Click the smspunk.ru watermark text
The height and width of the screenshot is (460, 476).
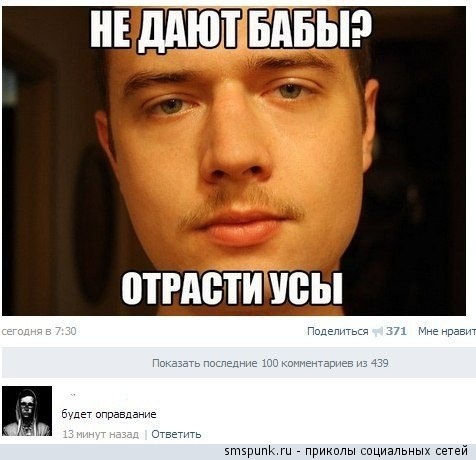pyautogui.click(x=258, y=451)
